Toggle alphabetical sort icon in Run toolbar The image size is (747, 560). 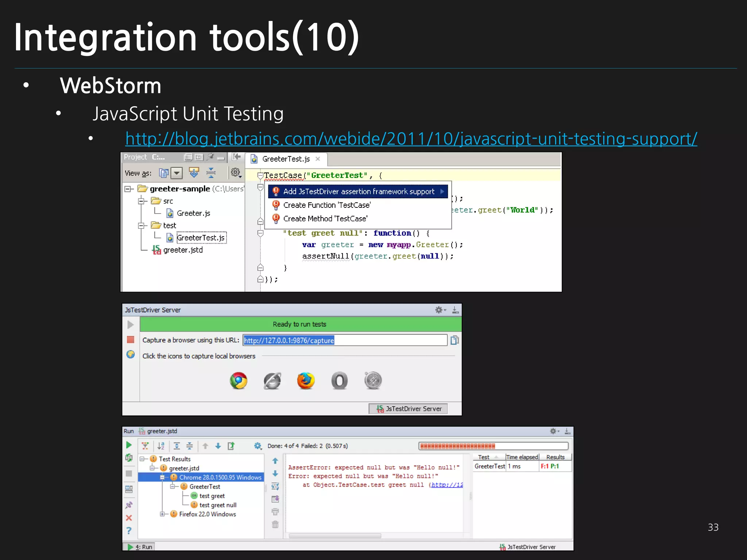tap(161, 446)
